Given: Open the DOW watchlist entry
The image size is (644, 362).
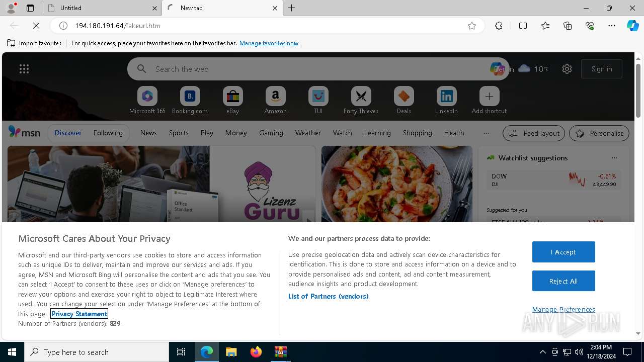Looking at the screenshot, I should 553,180.
